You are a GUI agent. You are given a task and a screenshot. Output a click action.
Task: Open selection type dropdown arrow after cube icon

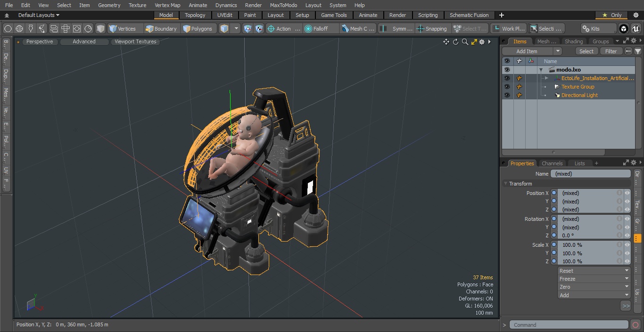[x=236, y=29]
